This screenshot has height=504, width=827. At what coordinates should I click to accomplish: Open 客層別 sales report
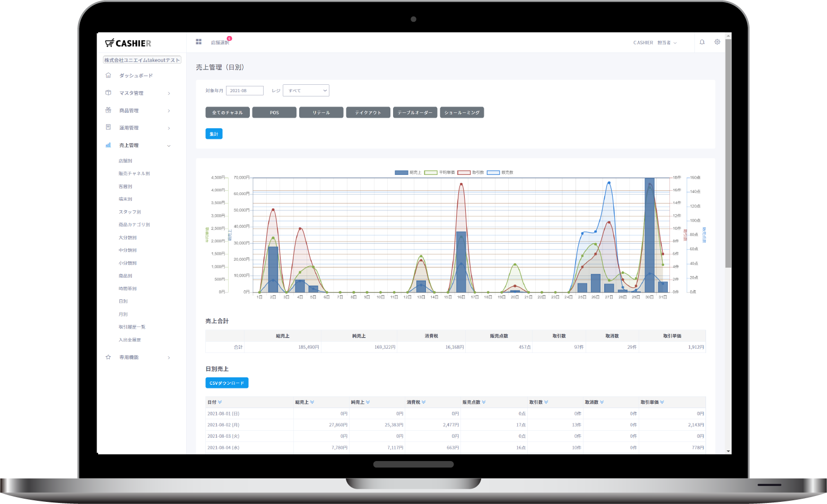pyautogui.click(x=125, y=187)
